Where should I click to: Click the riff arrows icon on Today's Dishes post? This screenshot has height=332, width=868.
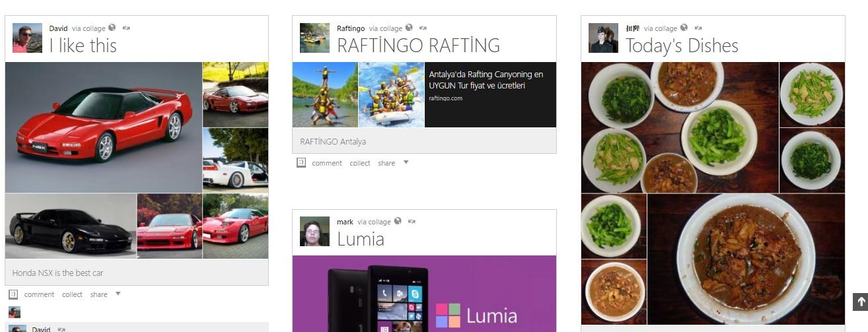point(698,28)
